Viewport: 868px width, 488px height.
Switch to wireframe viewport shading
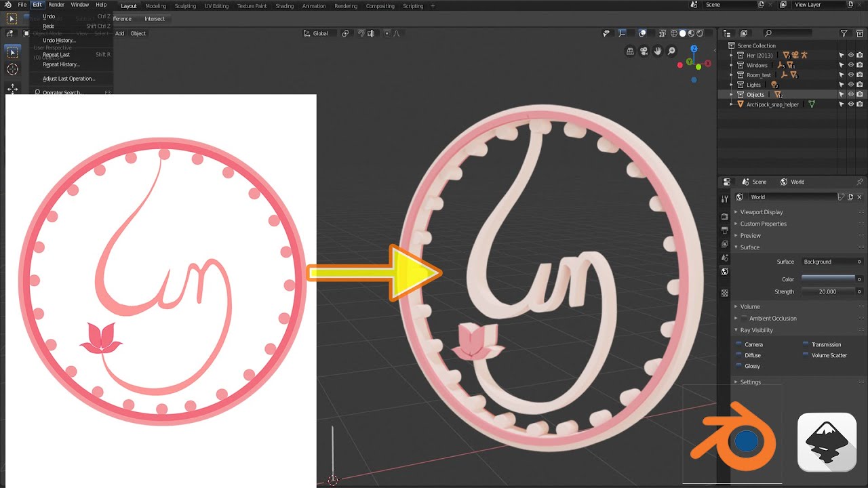pos(673,33)
